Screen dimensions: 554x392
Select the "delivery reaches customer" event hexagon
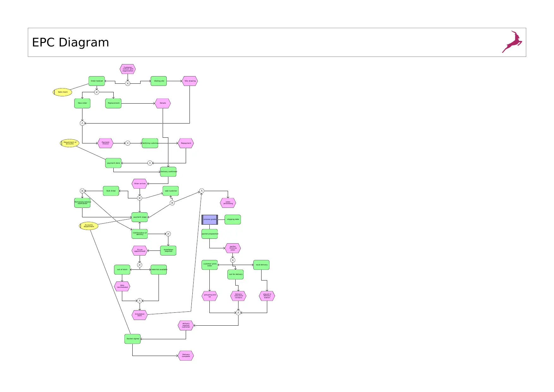(x=186, y=325)
